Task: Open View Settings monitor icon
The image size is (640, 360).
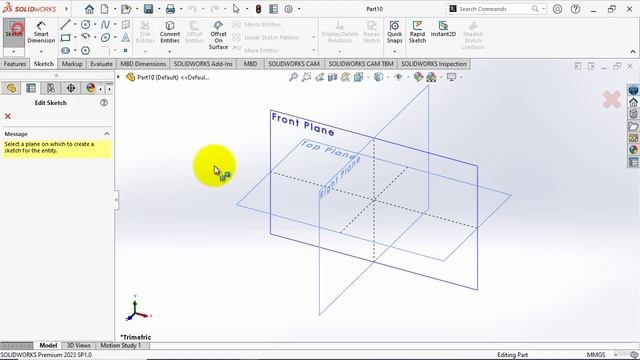Action: pos(451,77)
